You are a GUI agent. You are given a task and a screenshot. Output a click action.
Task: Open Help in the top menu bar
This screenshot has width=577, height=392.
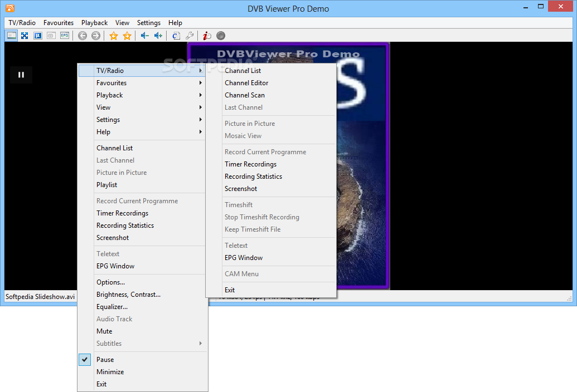[x=175, y=23]
